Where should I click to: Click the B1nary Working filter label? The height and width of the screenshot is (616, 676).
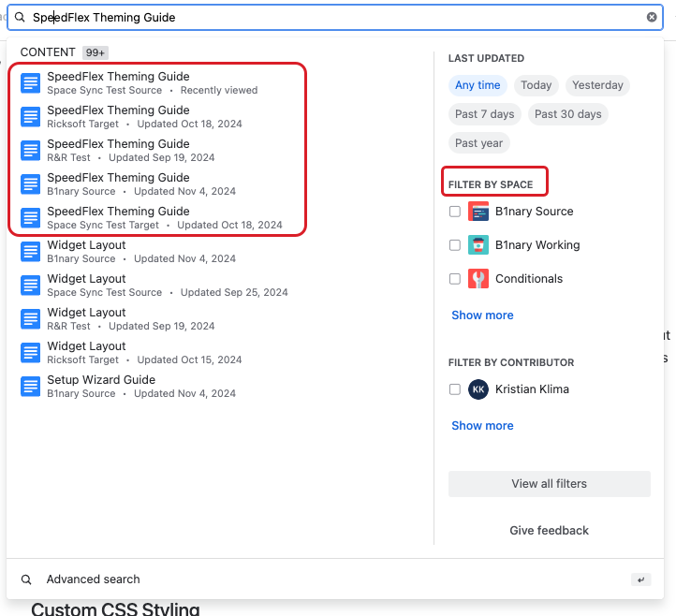click(x=537, y=245)
